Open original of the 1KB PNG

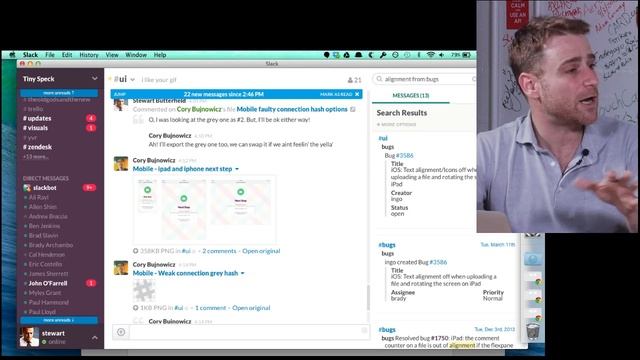pos(251,308)
